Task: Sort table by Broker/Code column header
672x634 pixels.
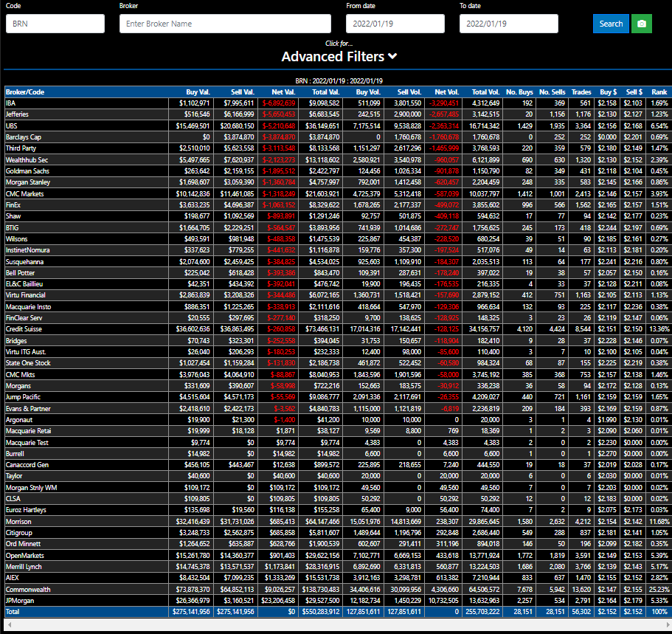Action: point(25,92)
